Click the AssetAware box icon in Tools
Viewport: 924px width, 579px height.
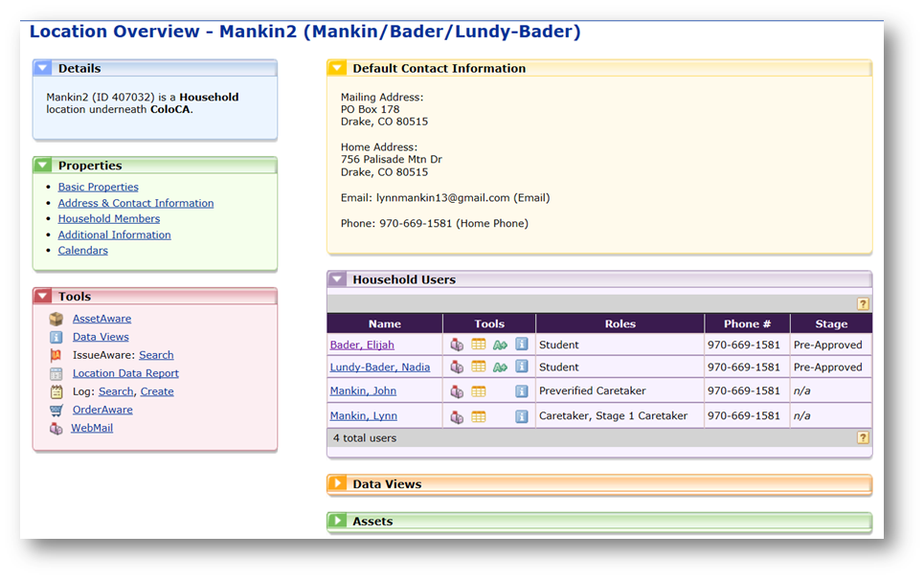(x=56, y=319)
